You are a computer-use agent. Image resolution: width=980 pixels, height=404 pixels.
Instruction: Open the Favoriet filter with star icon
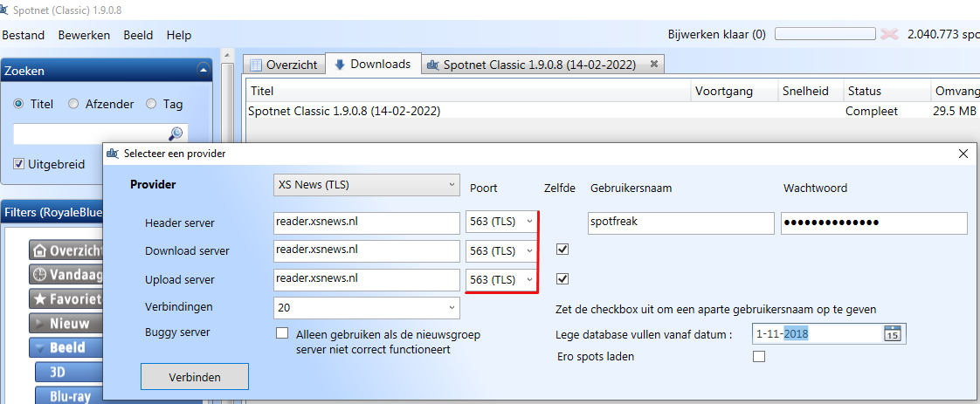click(x=66, y=299)
